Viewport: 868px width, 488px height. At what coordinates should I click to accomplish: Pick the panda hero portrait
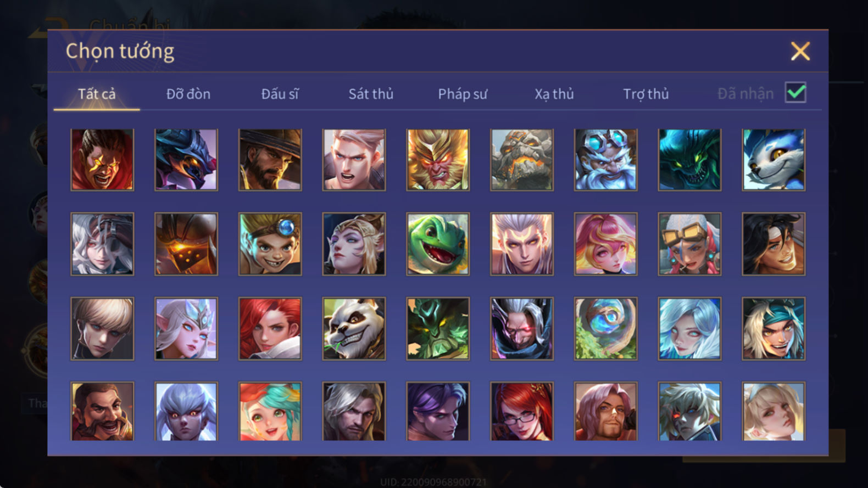coord(354,328)
